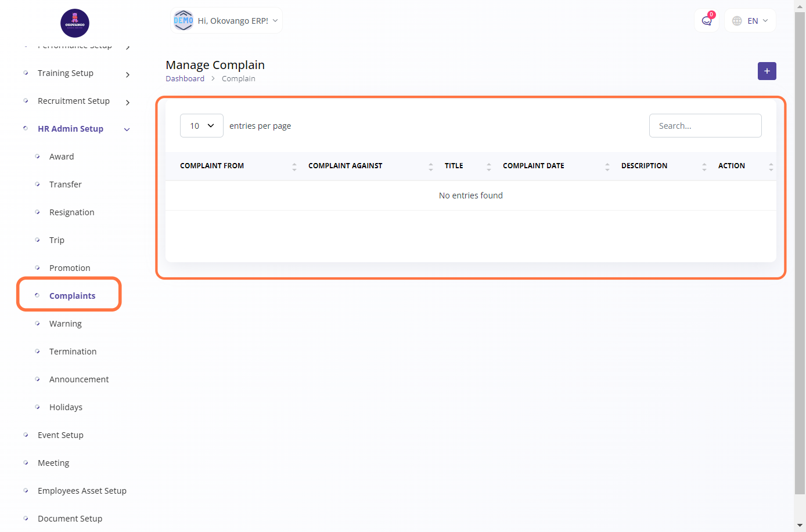The image size is (806, 532).
Task: Open the Warning menu item
Action: (x=65, y=324)
